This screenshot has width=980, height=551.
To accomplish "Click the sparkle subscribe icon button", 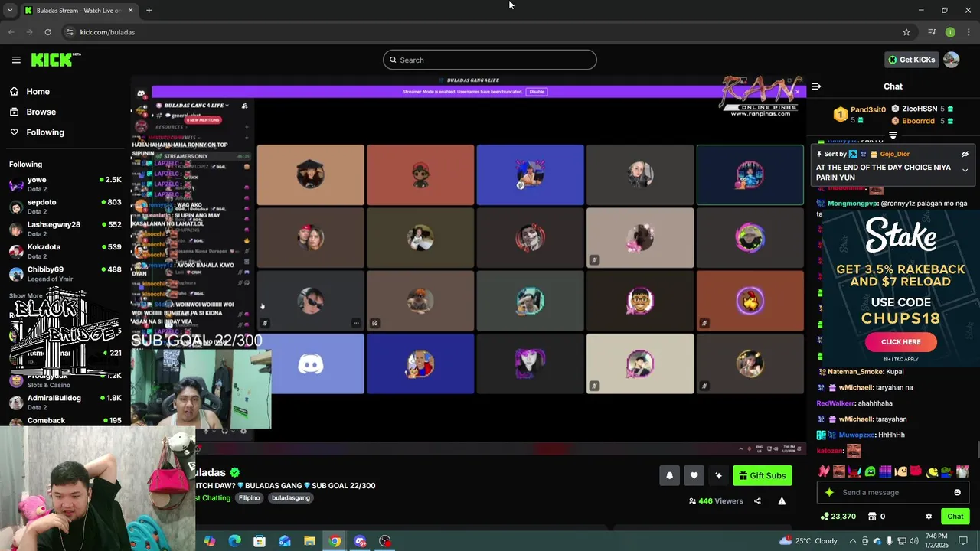I will click(x=718, y=475).
